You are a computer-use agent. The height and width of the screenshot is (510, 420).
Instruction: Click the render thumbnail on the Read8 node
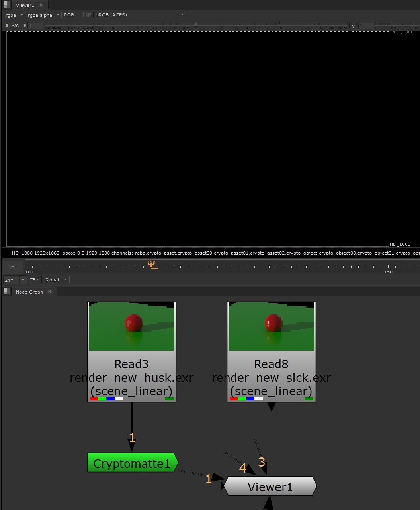click(x=271, y=326)
